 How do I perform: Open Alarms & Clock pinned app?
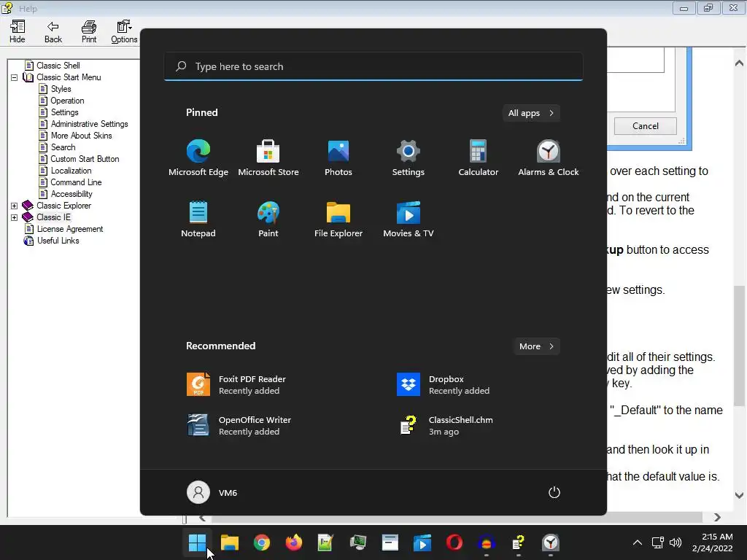click(549, 158)
